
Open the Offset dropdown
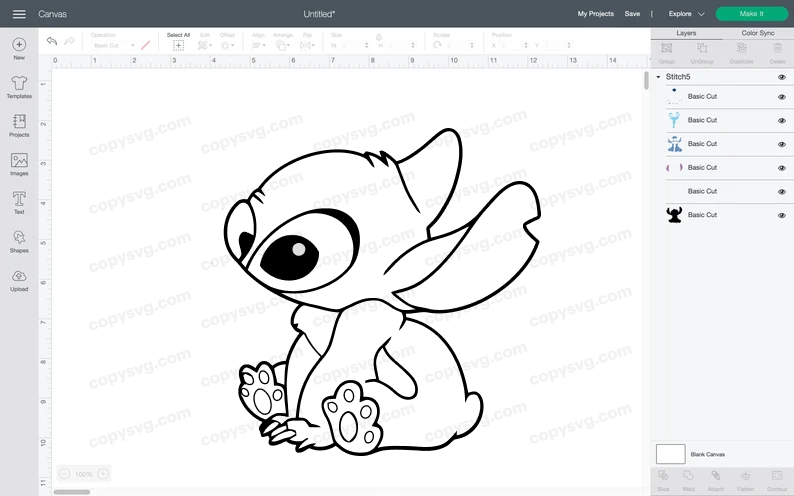pos(227,46)
